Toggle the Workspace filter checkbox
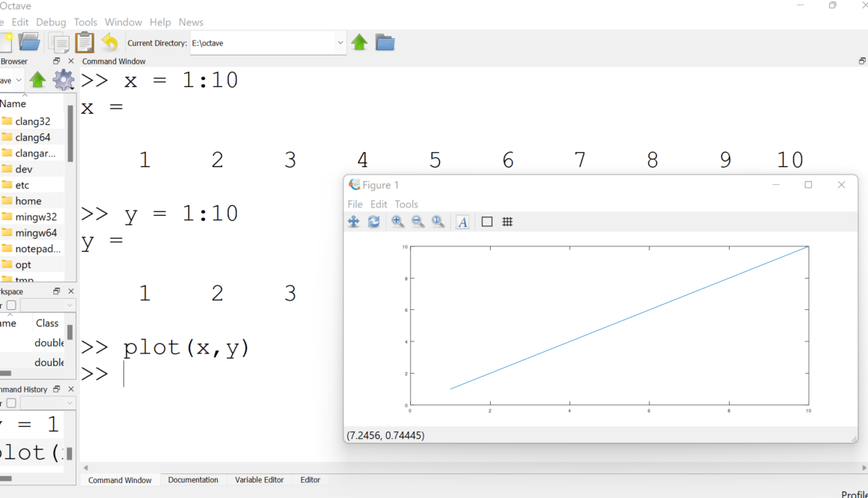The image size is (868, 498). pos(11,306)
